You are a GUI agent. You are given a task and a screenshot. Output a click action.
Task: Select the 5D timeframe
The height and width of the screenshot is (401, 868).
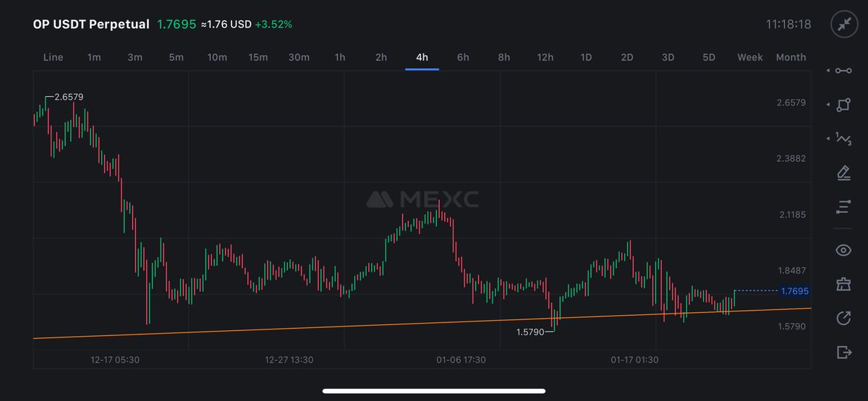[709, 57]
